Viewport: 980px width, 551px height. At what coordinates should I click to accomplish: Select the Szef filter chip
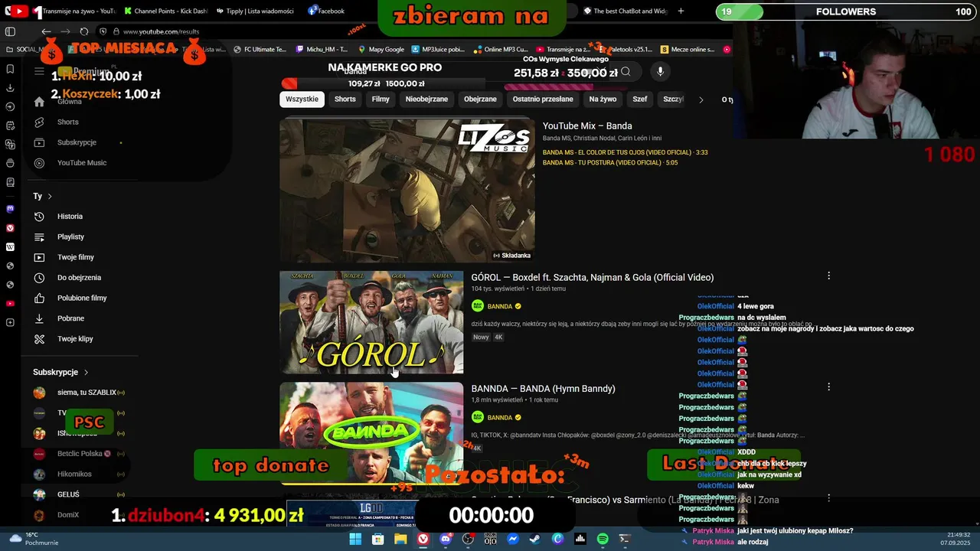click(640, 99)
